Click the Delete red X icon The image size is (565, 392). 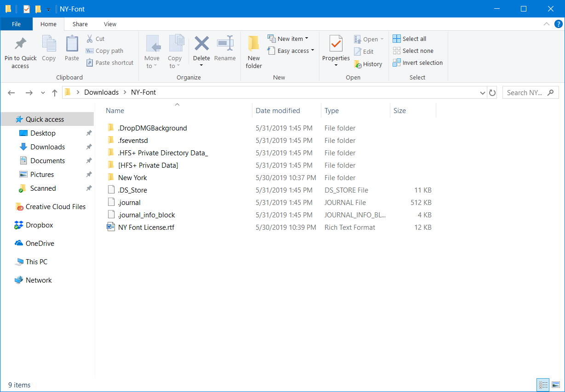[x=201, y=44]
